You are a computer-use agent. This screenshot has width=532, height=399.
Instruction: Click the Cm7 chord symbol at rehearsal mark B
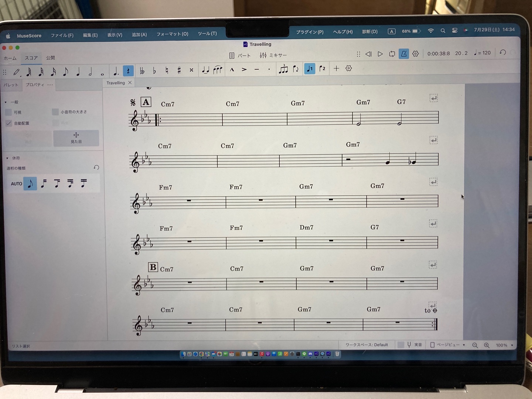(x=167, y=269)
